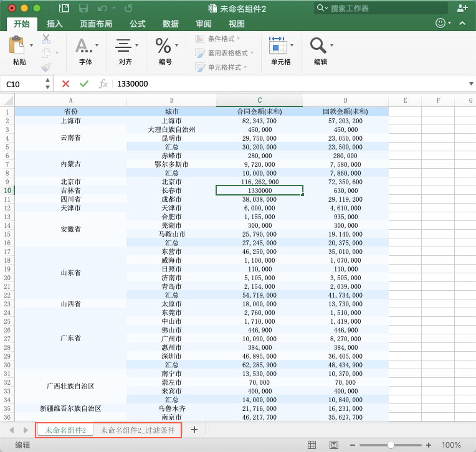Image resolution: width=476 pixels, height=452 pixels.
Task: Select cell containing 乌鲁木齐
Action: click(x=171, y=408)
